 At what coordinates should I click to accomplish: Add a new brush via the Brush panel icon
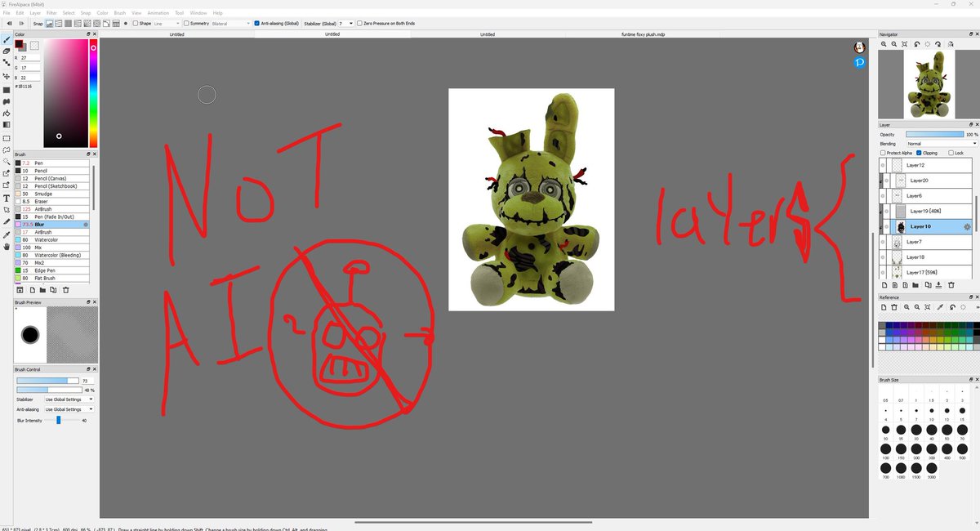click(33, 290)
